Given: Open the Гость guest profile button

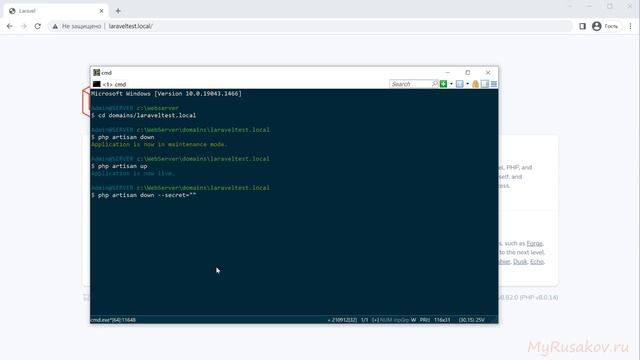Looking at the screenshot, I should (605, 26).
